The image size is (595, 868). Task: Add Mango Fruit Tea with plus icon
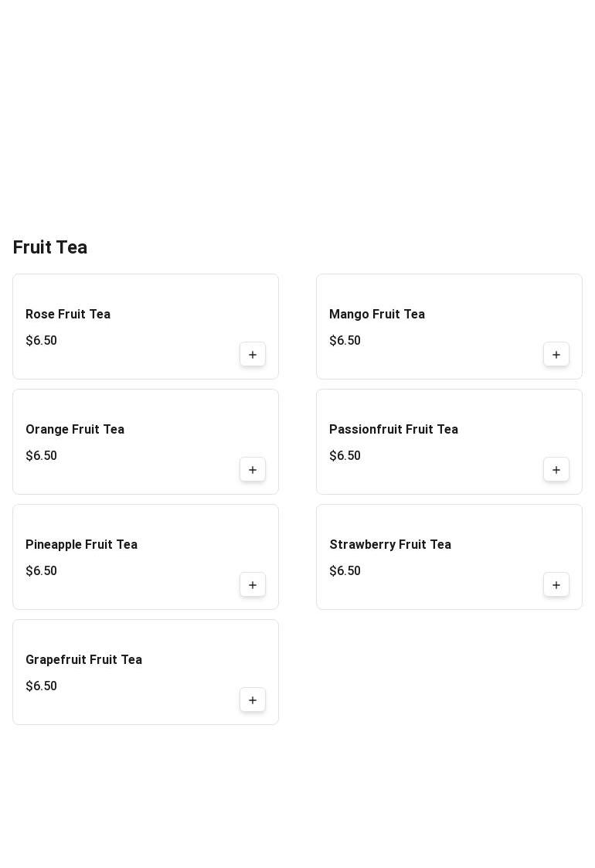(556, 355)
